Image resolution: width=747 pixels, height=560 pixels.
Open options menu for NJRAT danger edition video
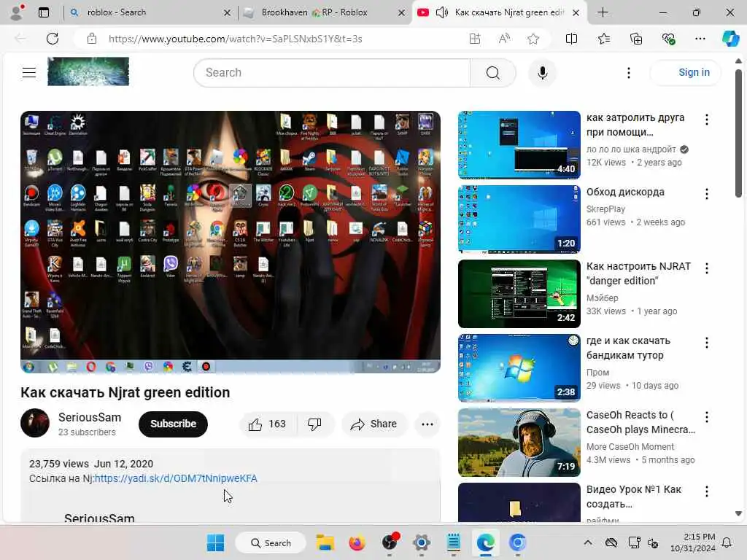[x=706, y=268]
